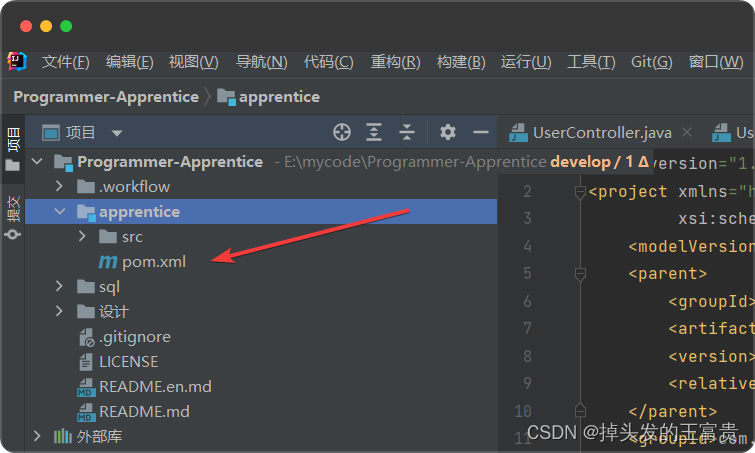Click the apprentice module folder icon
This screenshot has width=755, height=453.
[86, 212]
